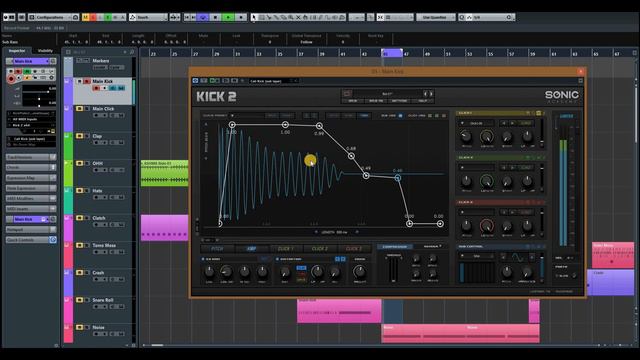Click the Inspector record-enable red circle button

click(11, 79)
